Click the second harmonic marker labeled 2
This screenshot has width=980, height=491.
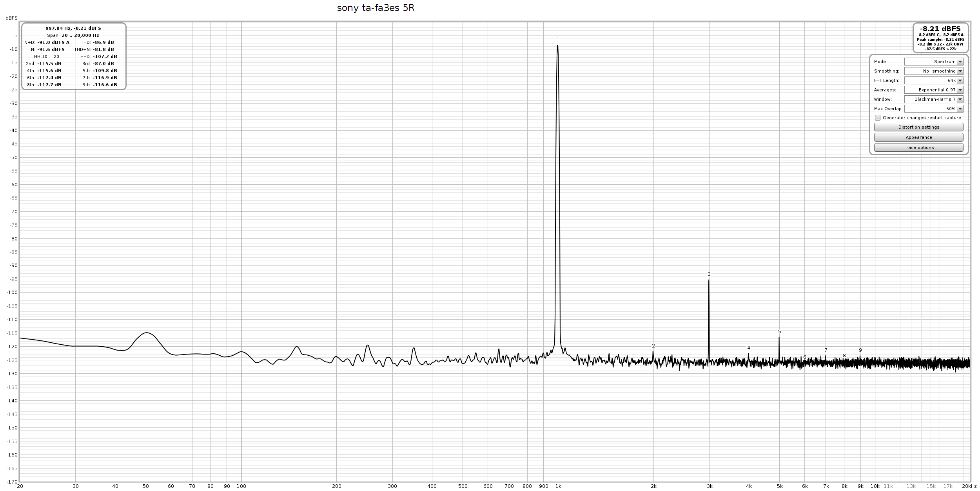[x=653, y=346]
